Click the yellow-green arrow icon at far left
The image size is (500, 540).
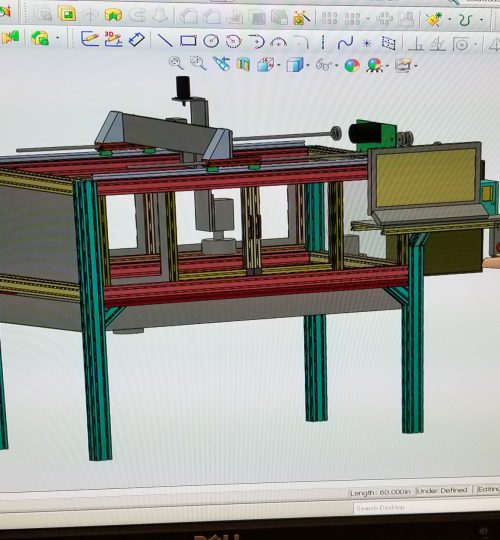tap(10, 37)
